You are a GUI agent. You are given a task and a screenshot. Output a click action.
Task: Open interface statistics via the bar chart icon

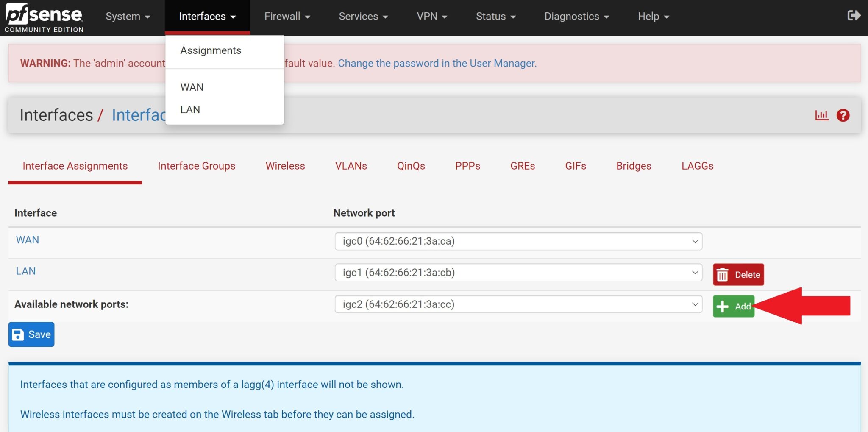coord(822,115)
